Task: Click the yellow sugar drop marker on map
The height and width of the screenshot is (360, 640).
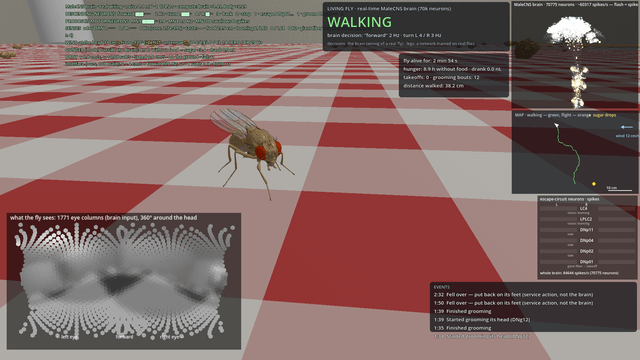Action: pyautogui.click(x=593, y=184)
